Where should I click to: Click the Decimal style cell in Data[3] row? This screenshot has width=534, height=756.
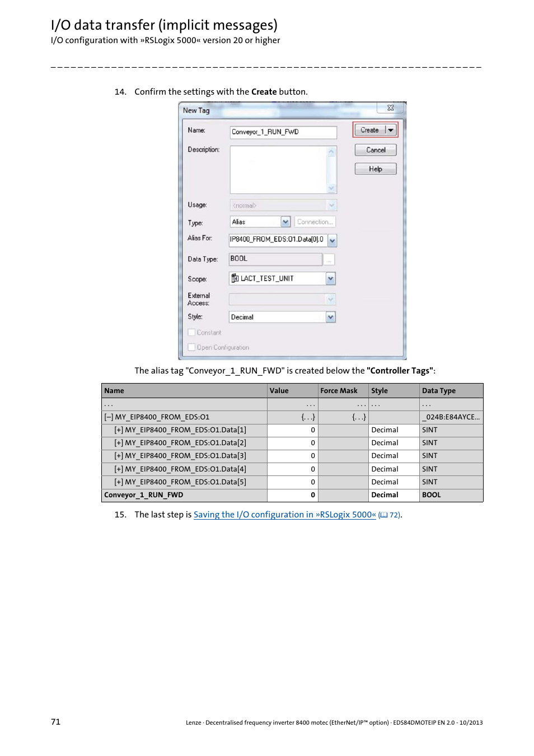click(x=394, y=456)
